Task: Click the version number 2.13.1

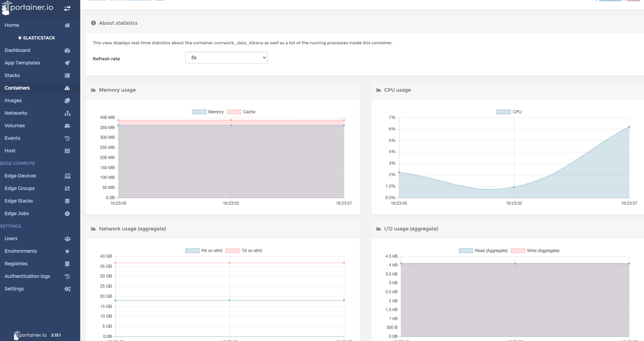Action: coord(56,335)
